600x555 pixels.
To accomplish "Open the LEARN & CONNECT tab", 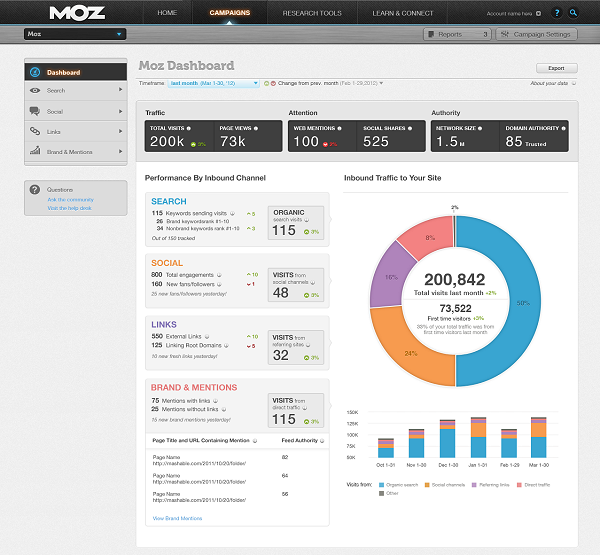I will (403, 13).
